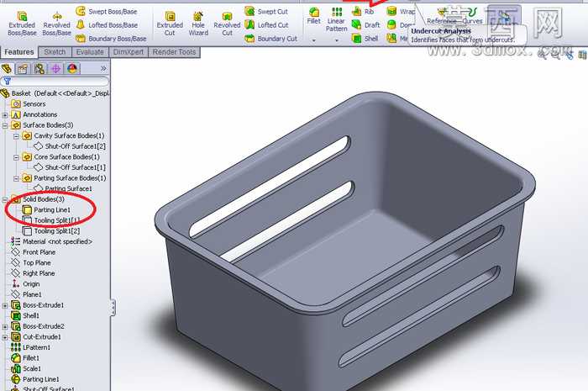Screen dimensions: 588x391
Task: Expand the Boss-Extrude1 feature
Action: click(5, 305)
